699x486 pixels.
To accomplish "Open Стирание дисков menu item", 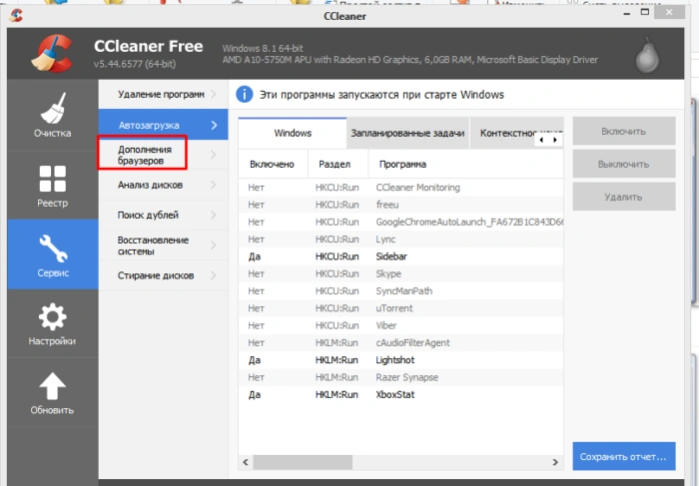I will 163,276.
